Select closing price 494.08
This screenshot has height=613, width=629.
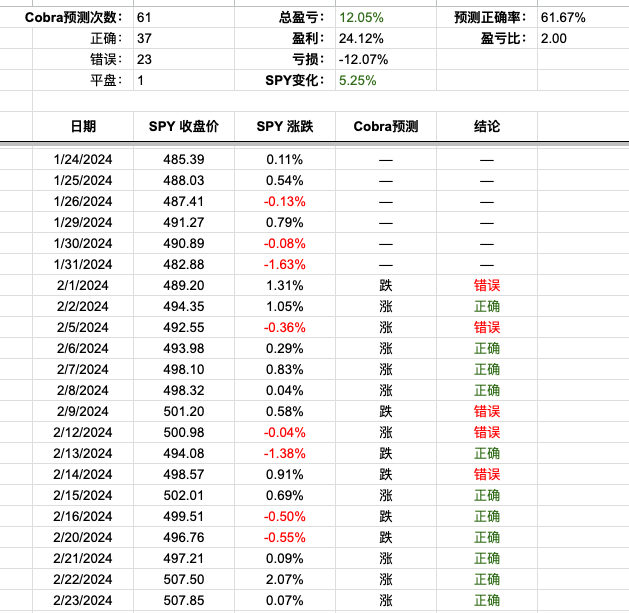(x=184, y=453)
